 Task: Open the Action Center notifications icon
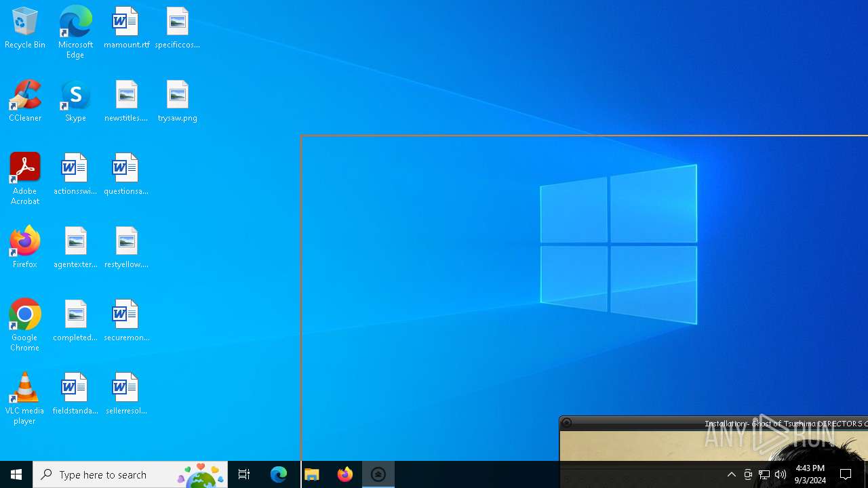click(846, 474)
